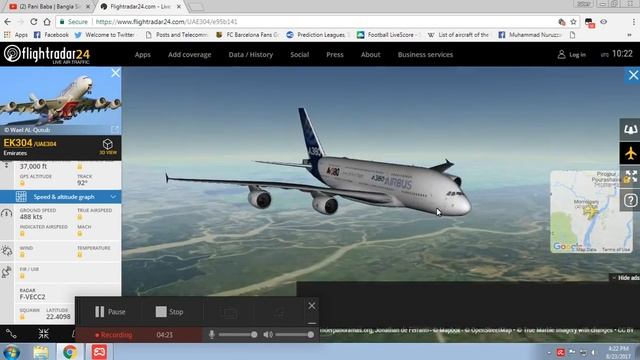Close the 3D view with X

tap(633, 75)
